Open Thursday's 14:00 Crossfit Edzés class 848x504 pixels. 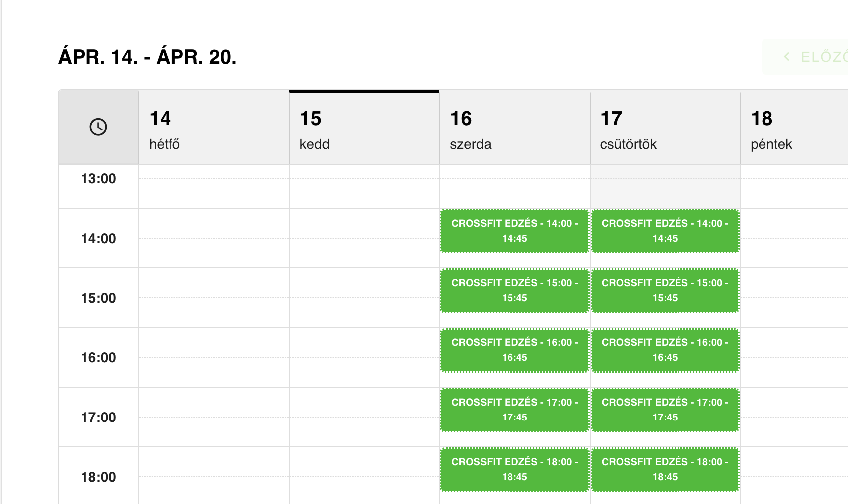tap(665, 231)
